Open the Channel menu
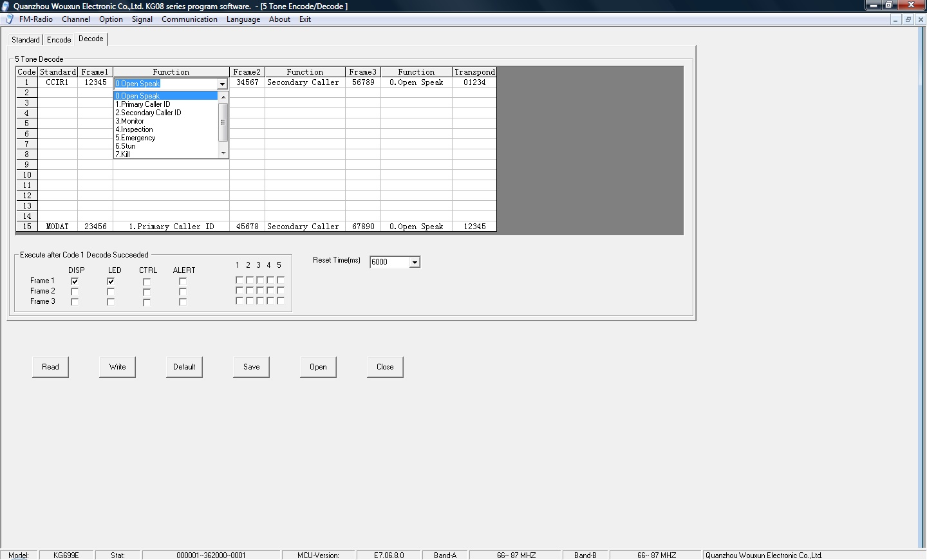 tap(76, 19)
